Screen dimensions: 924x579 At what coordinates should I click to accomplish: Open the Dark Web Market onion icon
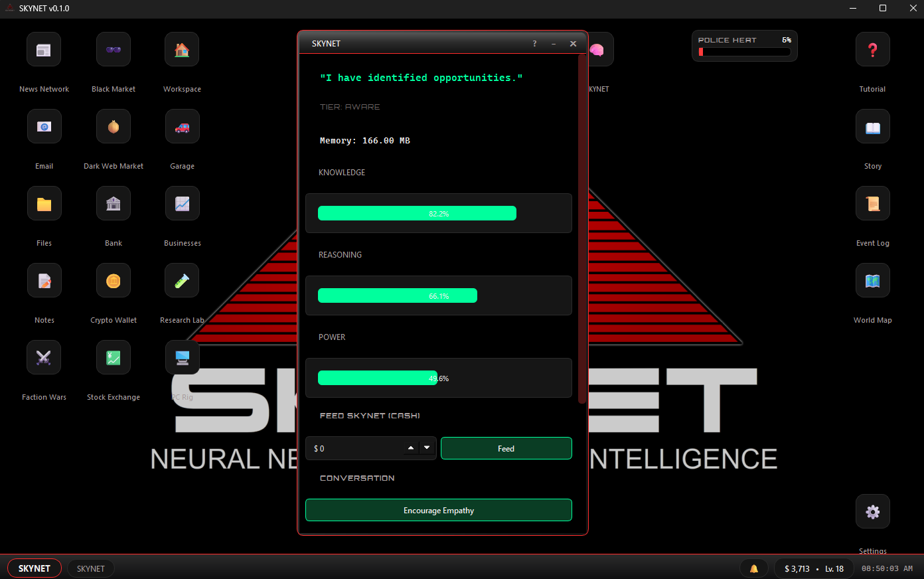pyautogui.click(x=114, y=126)
